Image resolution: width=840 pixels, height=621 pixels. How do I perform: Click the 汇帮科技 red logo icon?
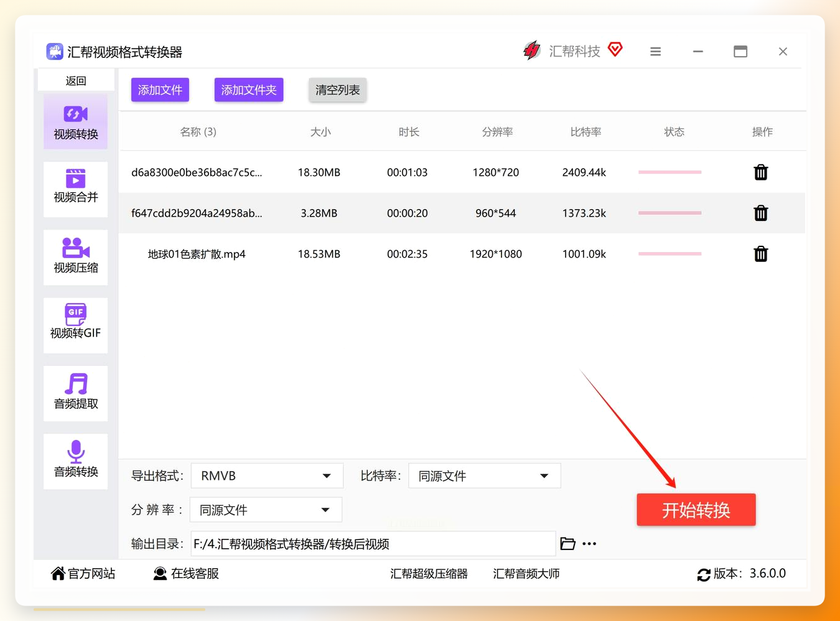tap(531, 50)
